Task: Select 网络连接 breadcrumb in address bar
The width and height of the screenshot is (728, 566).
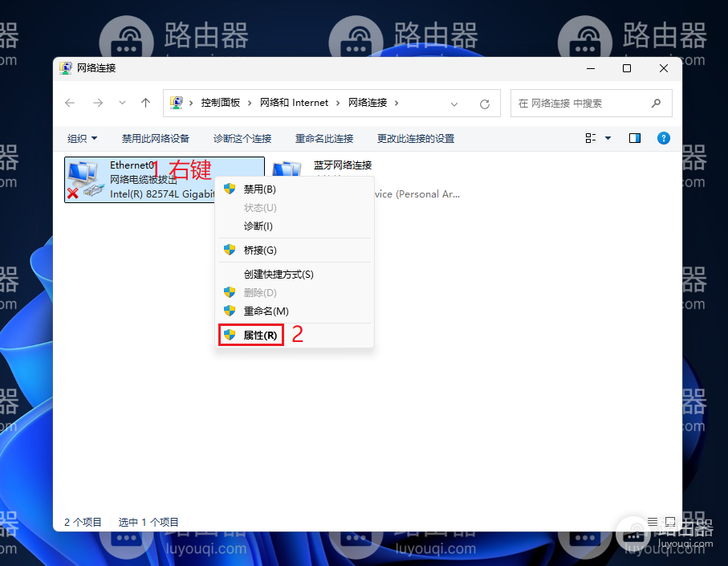Action: (368, 103)
